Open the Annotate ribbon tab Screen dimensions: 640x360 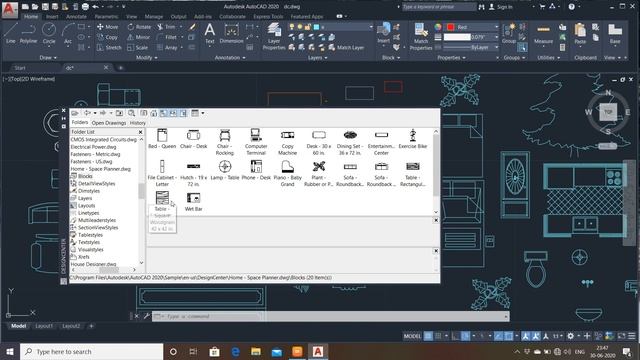(76, 17)
